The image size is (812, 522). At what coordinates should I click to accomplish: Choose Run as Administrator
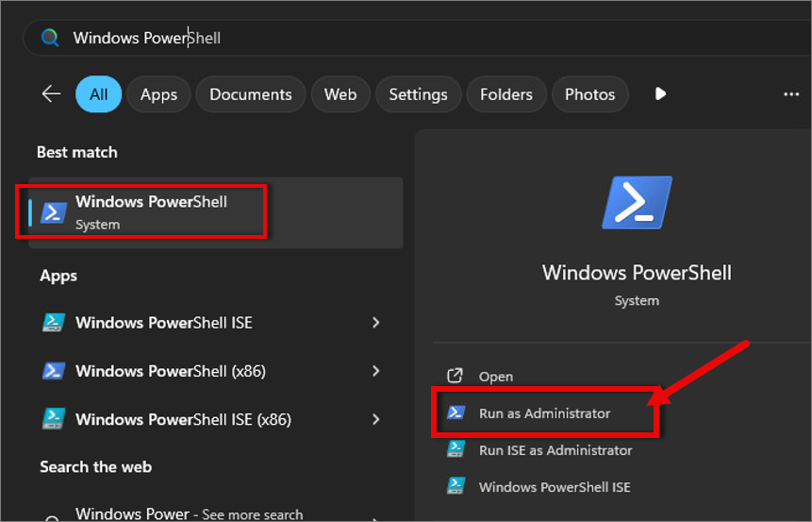point(544,413)
